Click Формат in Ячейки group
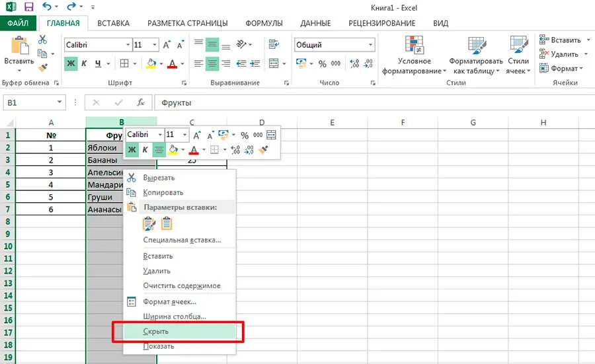 pos(561,68)
